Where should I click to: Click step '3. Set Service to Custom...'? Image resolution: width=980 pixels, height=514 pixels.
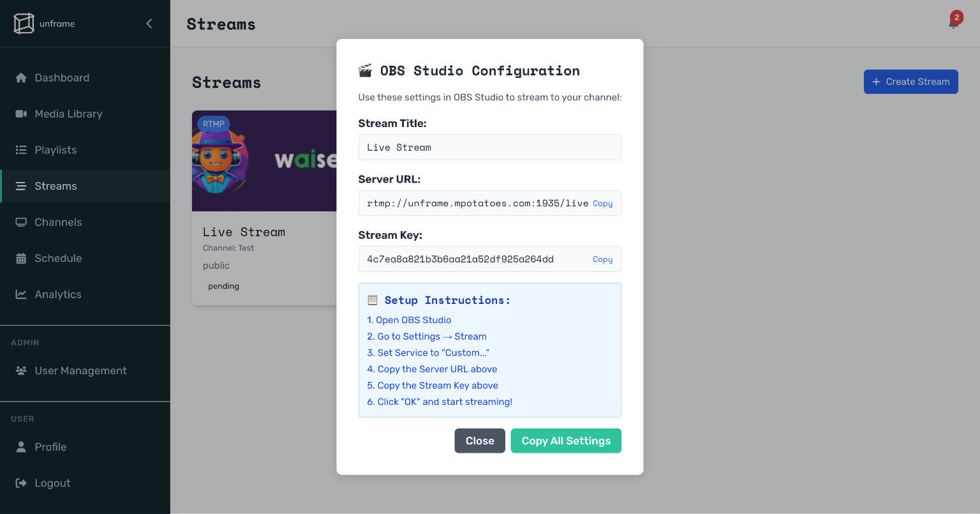click(x=428, y=352)
